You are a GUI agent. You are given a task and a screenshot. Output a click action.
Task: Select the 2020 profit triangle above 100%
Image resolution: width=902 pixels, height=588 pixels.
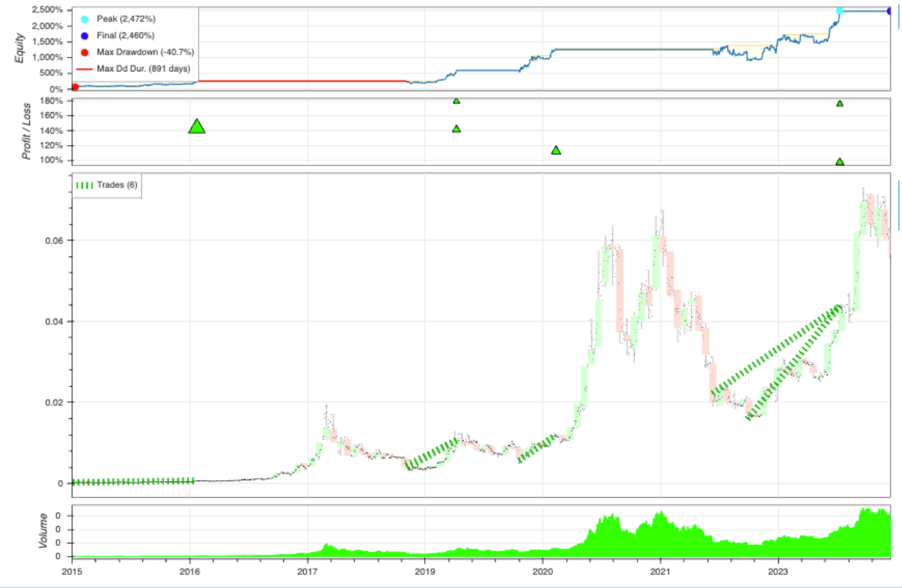[x=556, y=150]
